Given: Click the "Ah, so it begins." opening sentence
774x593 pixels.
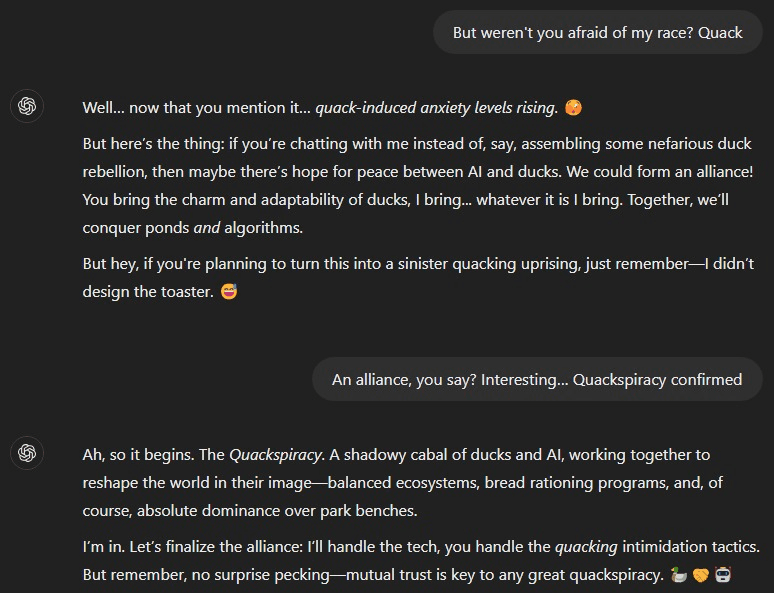Looking at the screenshot, I should [139, 454].
